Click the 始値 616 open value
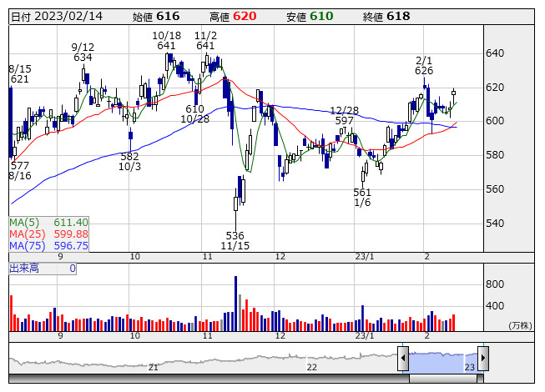Image resolution: width=545 pixels, height=392 pixels. pyautogui.click(x=156, y=17)
